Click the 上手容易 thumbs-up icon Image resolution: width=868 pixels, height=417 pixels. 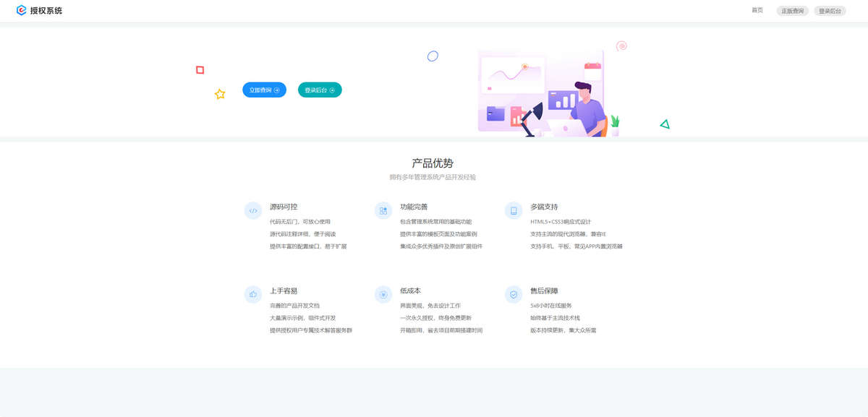pyautogui.click(x=253, y=294)
